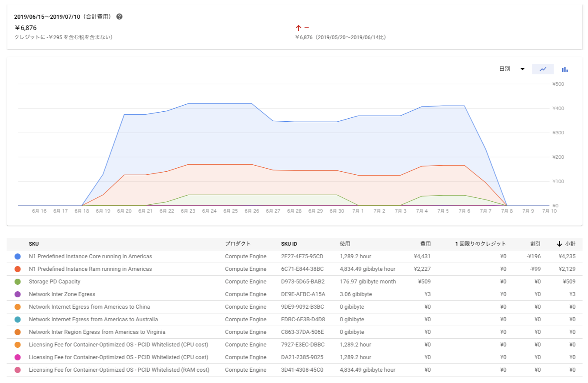588x383 pixels.
Task: Click the -¥99 discount cell
Action: [x=535, y=269]
